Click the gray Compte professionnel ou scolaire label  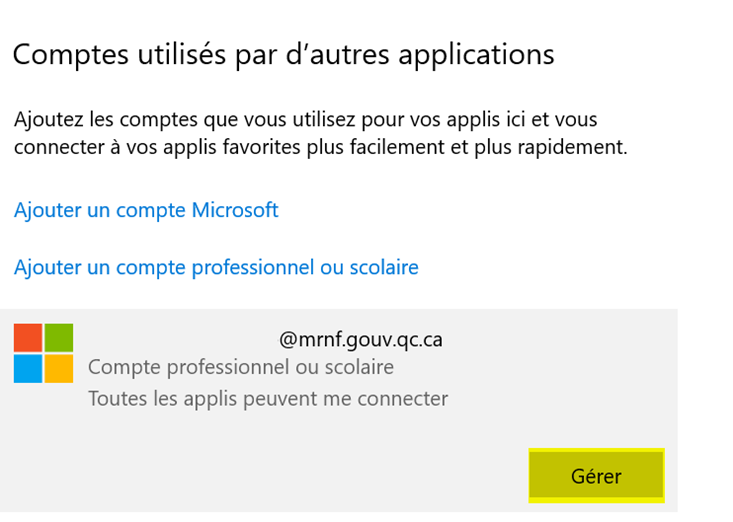241,367
